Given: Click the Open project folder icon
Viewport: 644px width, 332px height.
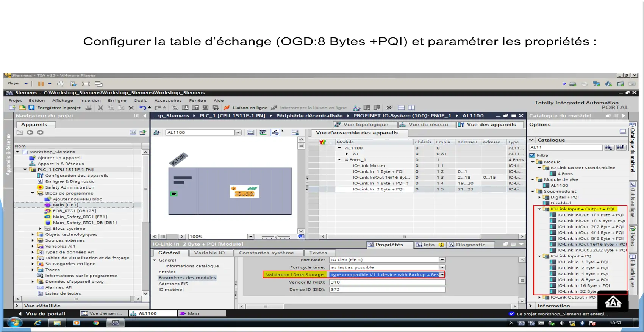Looking at the screenshot, I should [22, 108].
